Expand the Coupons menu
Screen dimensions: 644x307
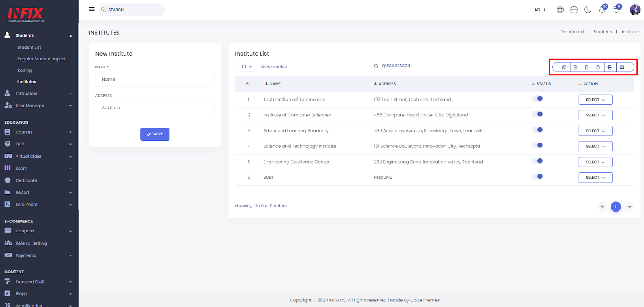click(39, 231)
